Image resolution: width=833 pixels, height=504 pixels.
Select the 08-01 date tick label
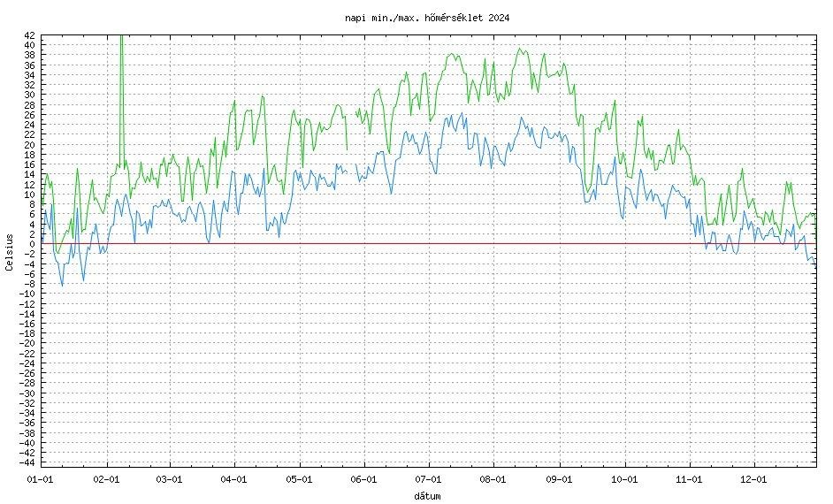493,478
